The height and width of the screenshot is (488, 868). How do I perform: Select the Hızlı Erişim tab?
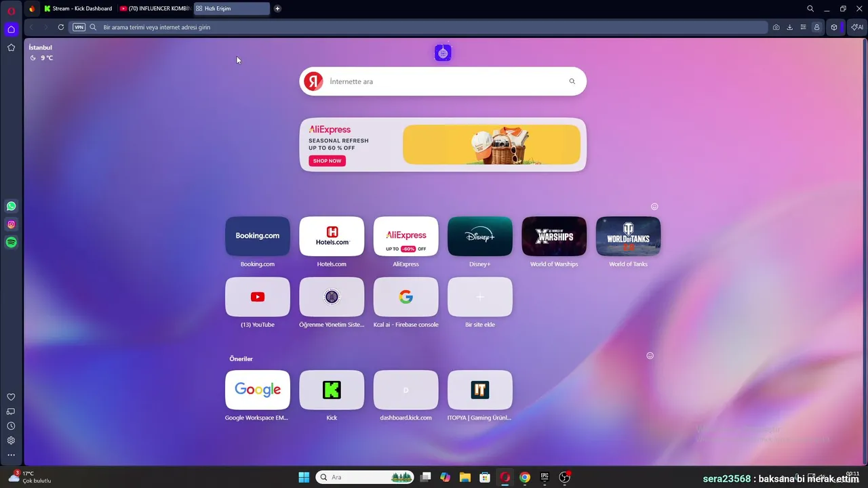(231, 9)
